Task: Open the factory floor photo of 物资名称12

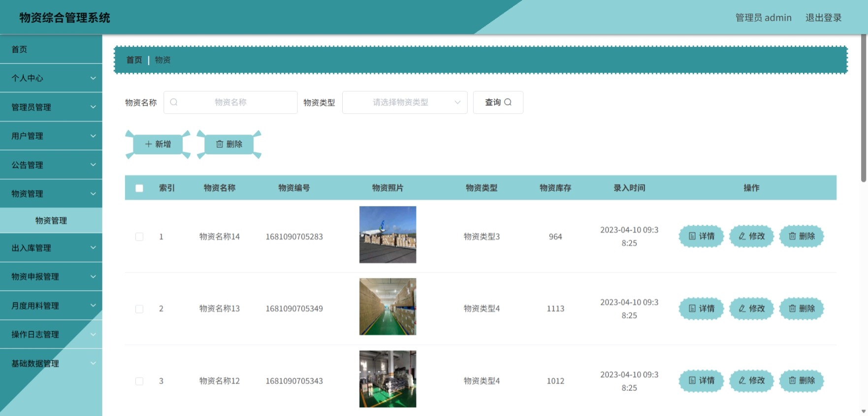Action: click(388, 379)
